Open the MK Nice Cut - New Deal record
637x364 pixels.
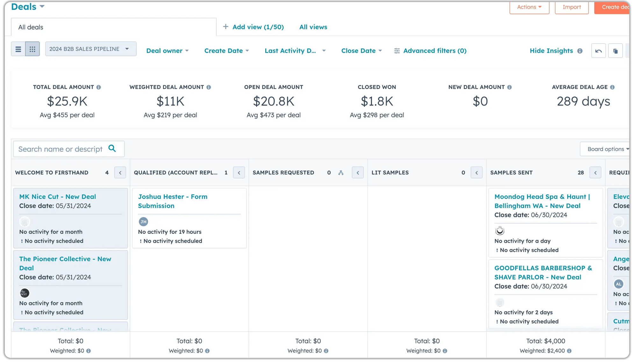tap(58, 196)
